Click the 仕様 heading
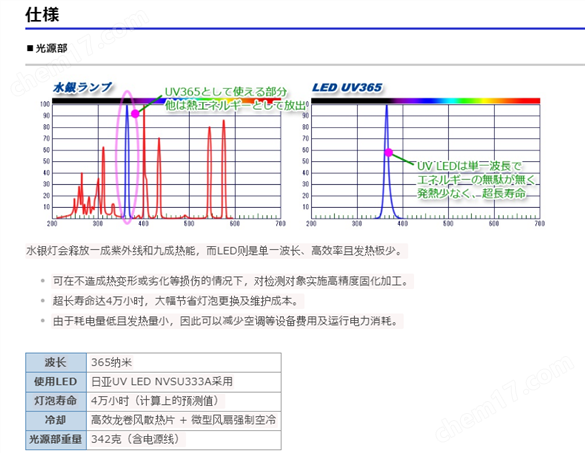585x453 pixels. coord(42,15)
